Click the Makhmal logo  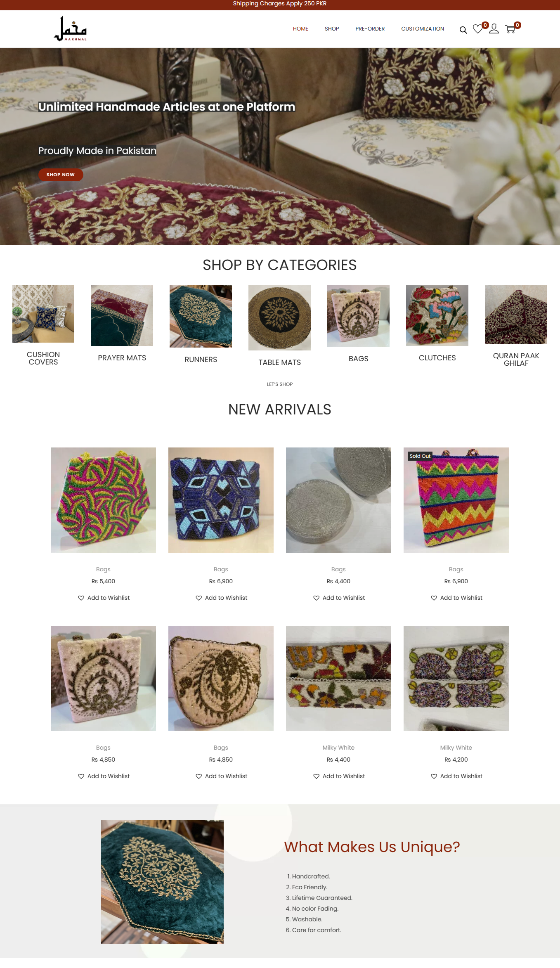[x=70, y=28]
